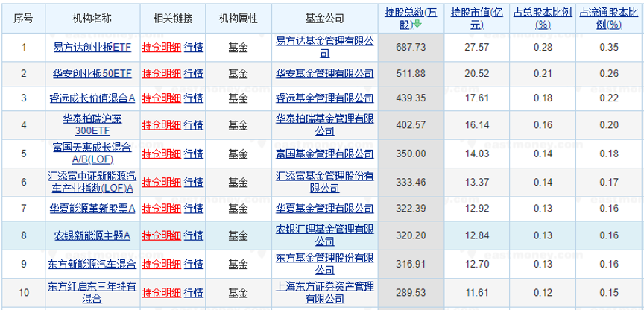Open 上海东方证券资产管理有限公司 company link

click(324, 291)
